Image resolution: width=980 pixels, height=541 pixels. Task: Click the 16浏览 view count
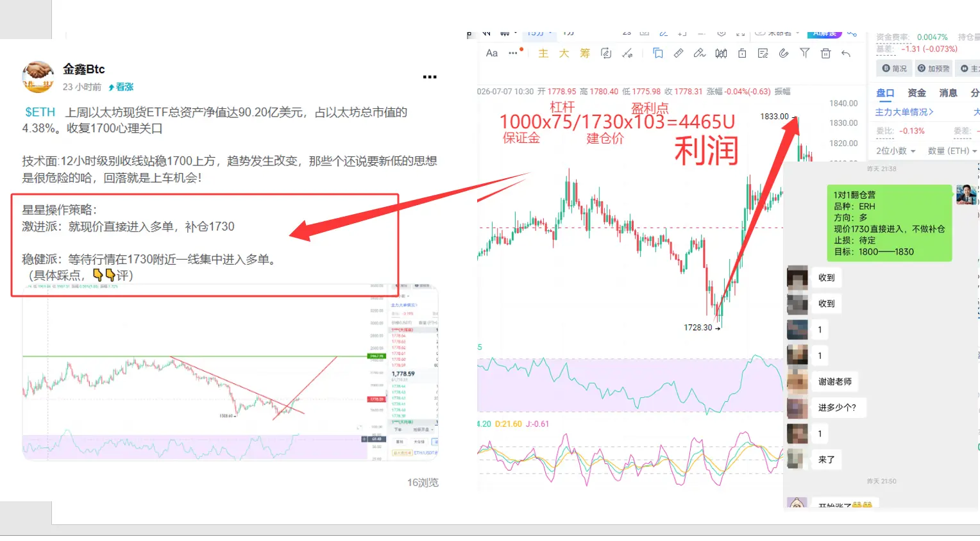[x=423, y=483]
